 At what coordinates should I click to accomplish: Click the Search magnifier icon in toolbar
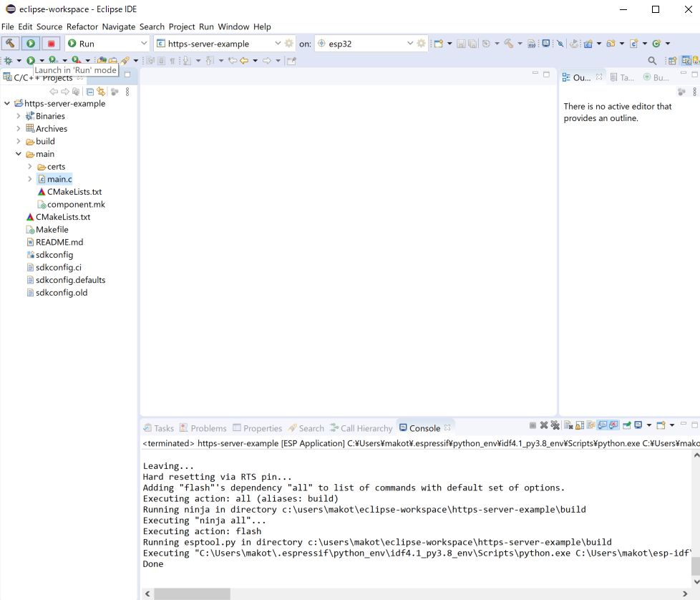652,61
